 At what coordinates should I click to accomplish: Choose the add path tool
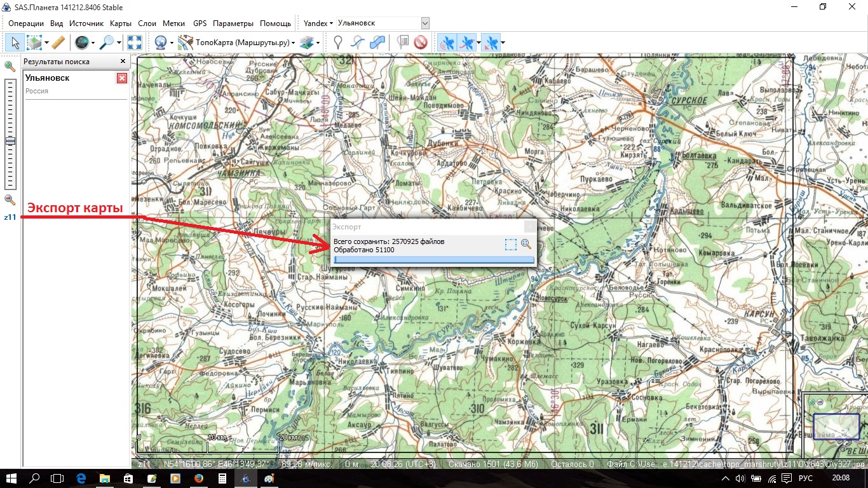tap(358, 43)
